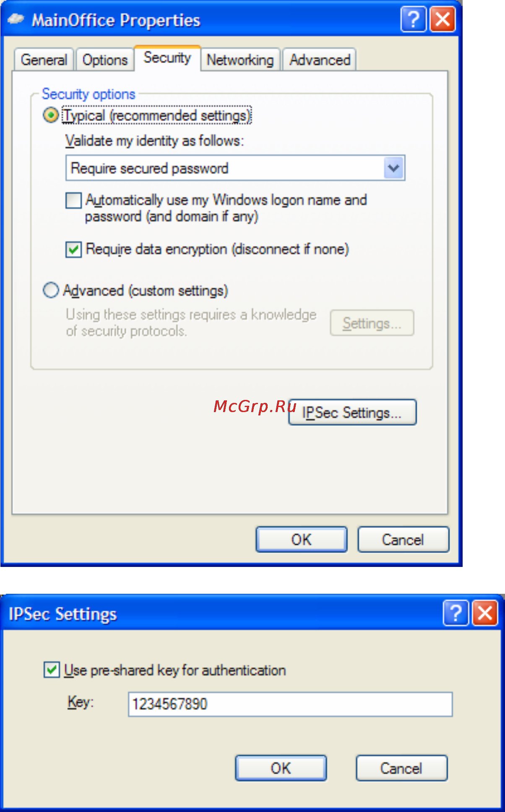The height and width of the screenshot is (812, 505).
Task: Close the MainOffice Properties window
Action: 443,19
